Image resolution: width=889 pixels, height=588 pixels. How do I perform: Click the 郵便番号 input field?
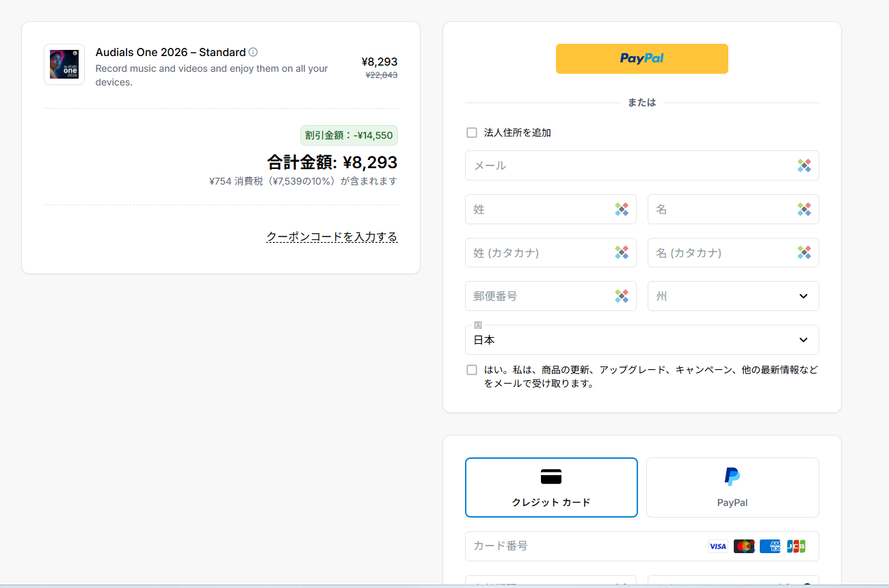(550, 296)
